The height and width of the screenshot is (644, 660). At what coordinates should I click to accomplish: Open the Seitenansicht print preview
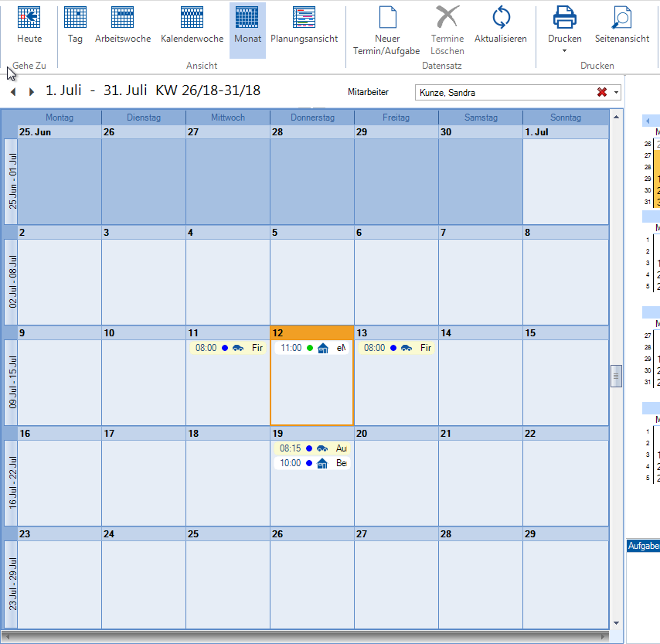(x=621, y=17)
